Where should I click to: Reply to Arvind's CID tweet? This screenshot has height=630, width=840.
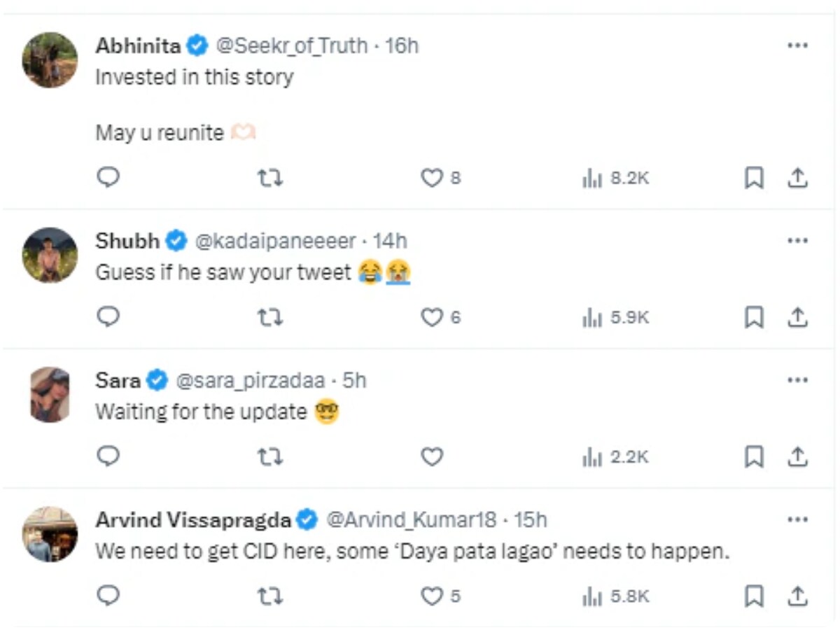pyautogui.click(x=108, y=596)
